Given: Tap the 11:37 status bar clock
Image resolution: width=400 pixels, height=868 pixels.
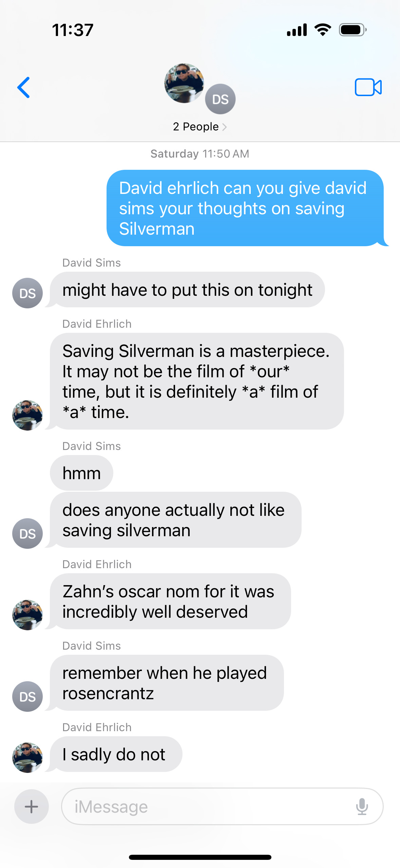Looking at the screenshot, I should click(73, 30).
